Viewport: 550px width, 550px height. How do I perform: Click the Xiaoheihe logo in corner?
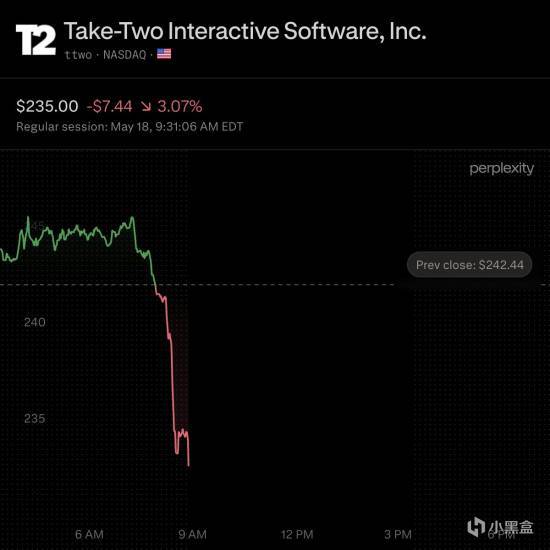501,527
